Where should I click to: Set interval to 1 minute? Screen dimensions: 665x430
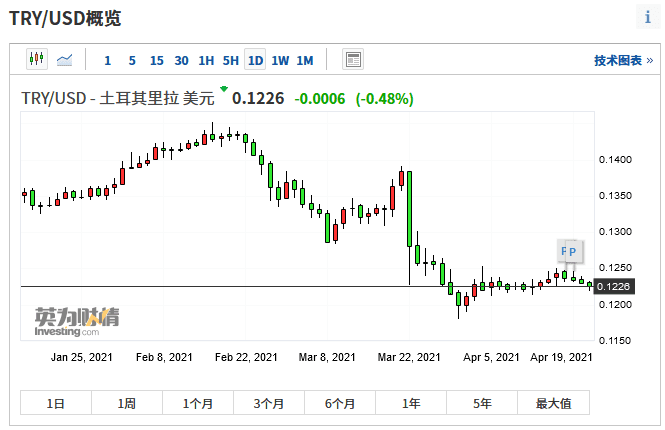[108, 61]
